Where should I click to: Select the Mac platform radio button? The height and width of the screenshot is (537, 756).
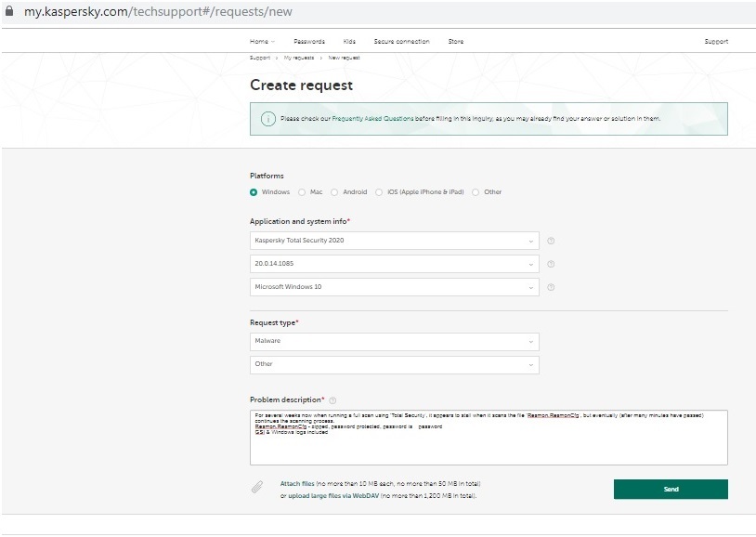click(x=302, y=192)
